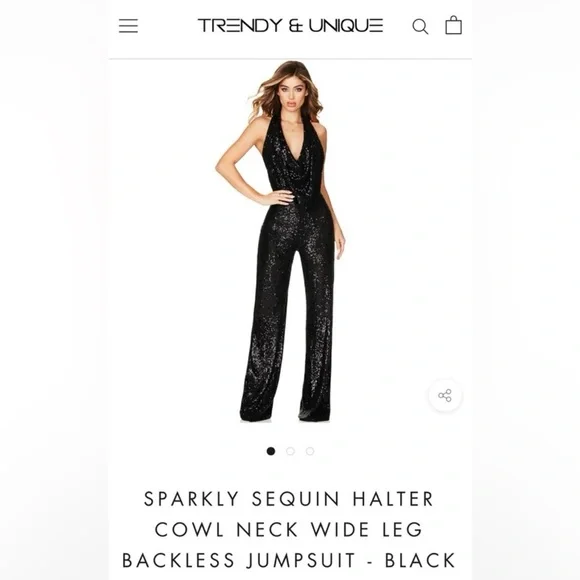
Task: Go to homepage via Trendy & Unique logo
Action: [x=290, y=26]
